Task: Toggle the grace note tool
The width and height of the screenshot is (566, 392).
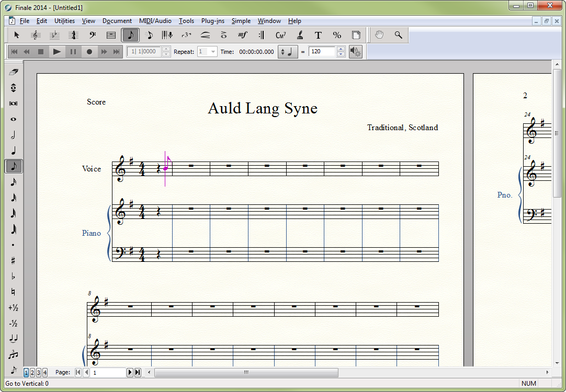Action: 14,370
